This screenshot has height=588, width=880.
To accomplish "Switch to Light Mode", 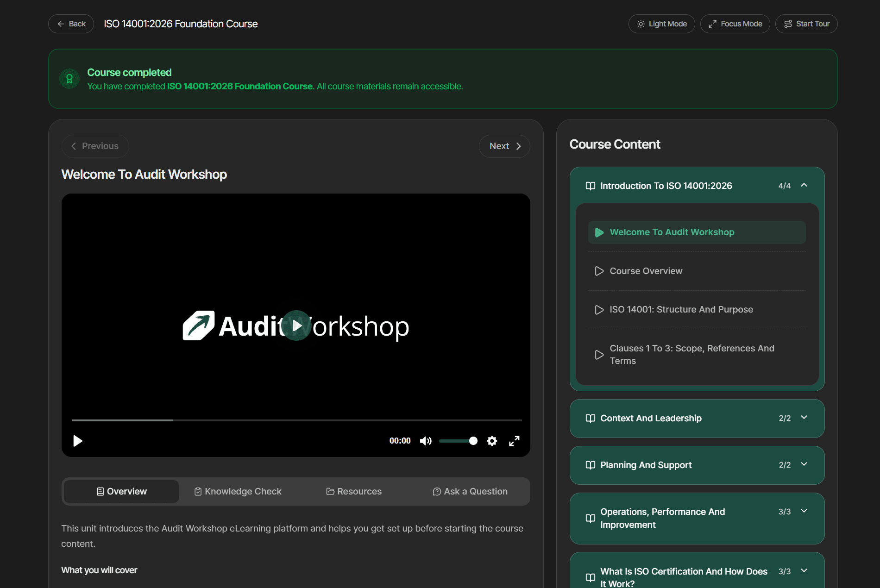I will (661, 24).
